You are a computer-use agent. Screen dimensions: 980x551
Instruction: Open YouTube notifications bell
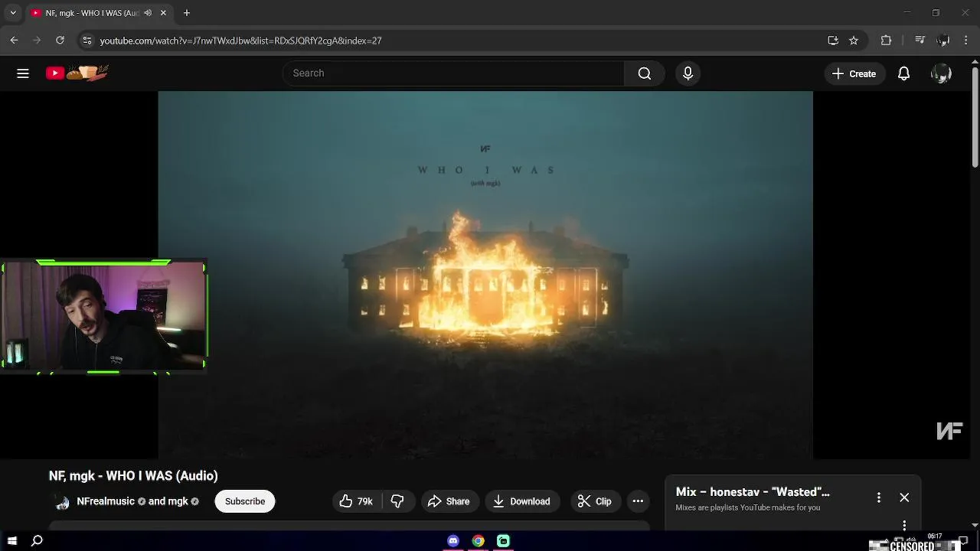coord(903,73)
